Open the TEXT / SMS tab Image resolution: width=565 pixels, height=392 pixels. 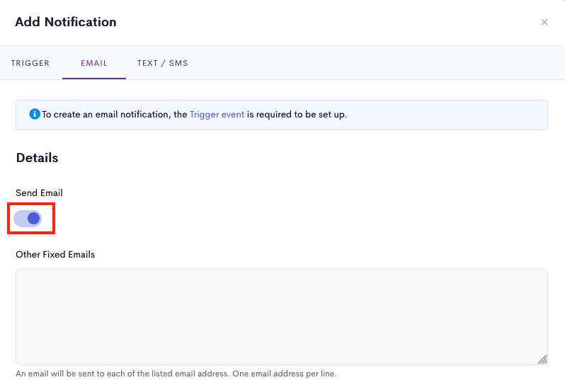point(163,63)
